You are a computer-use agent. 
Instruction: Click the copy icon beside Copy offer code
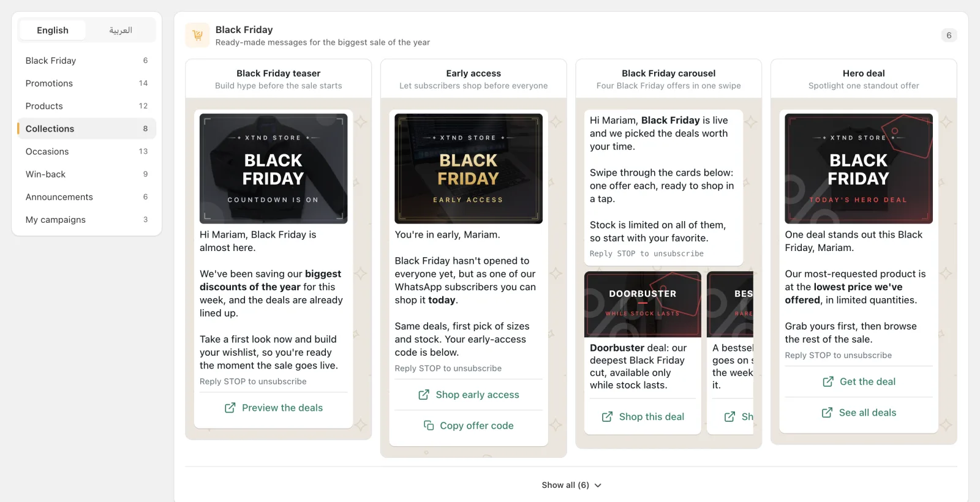[429, 425]
